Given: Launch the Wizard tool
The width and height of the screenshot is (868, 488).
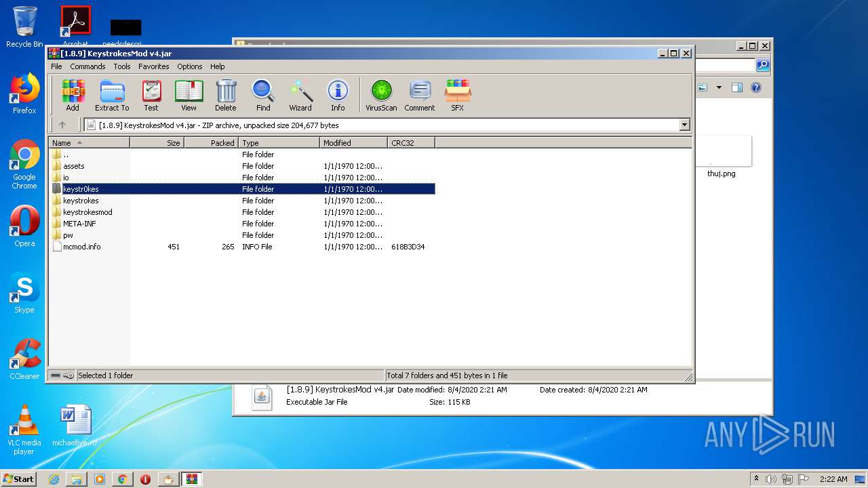Looking at the screenshot, I should click(300, 95).
